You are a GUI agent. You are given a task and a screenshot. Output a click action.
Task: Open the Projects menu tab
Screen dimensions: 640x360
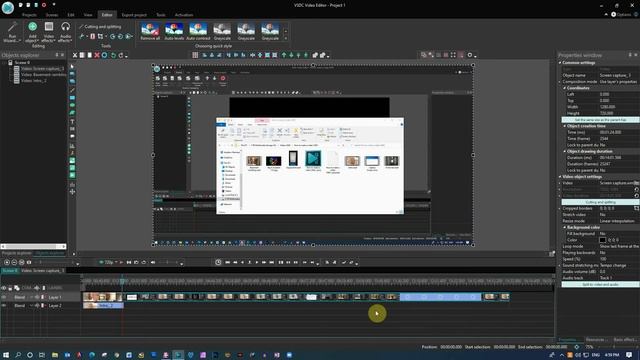(x=29, y=15)
